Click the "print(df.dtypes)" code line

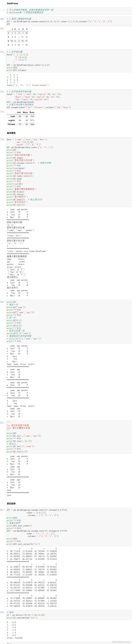pos(15,192)
